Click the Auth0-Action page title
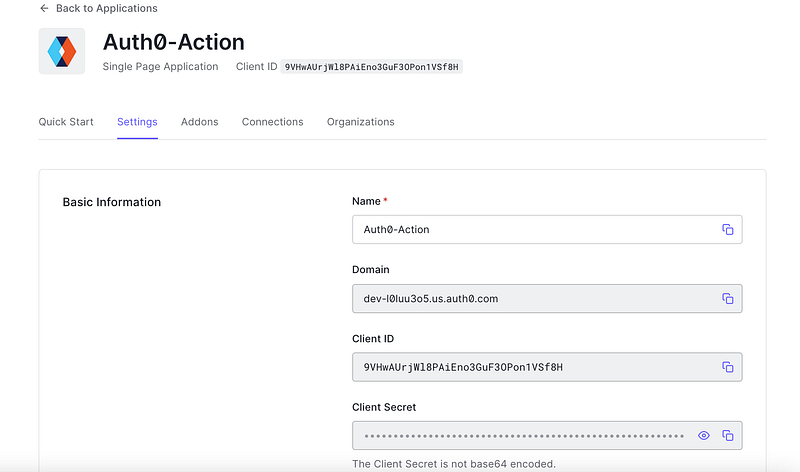This screenshot has height=472, width=800. point(174,42)
